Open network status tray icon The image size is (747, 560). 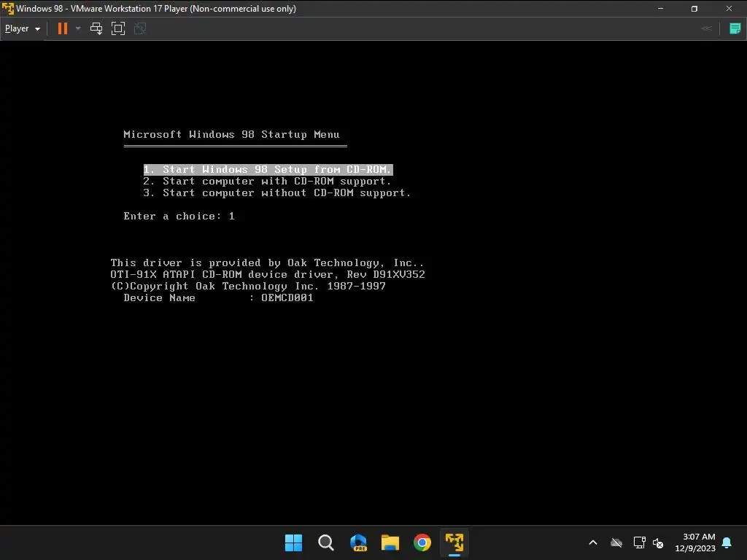(639, 542)
